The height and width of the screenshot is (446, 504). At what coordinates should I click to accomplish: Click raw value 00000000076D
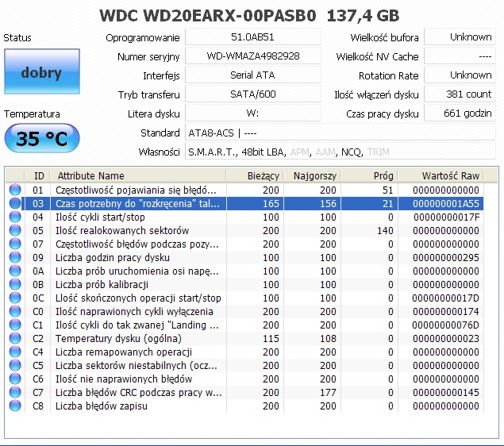tap(446, 325)
